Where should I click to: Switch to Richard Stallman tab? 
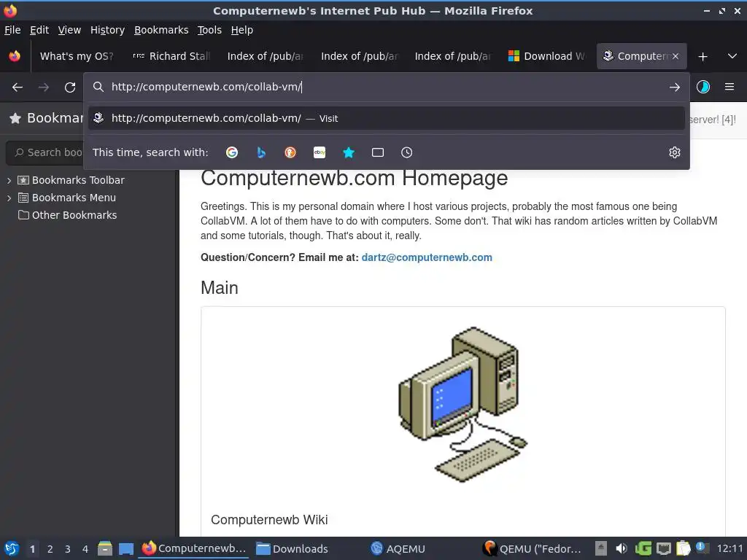click(x=171, y=56)
